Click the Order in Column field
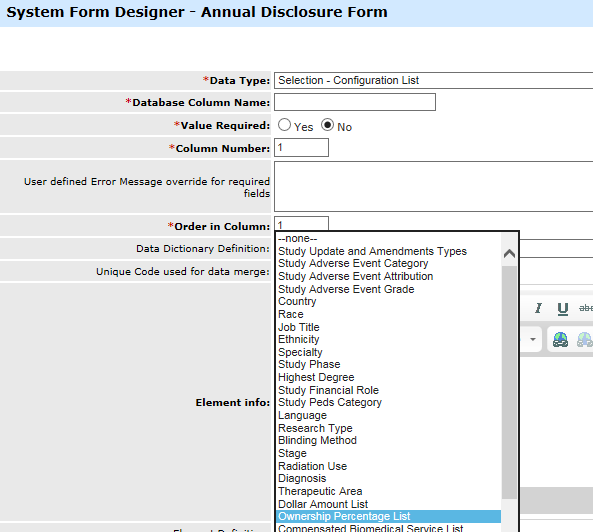 point(301,224)
